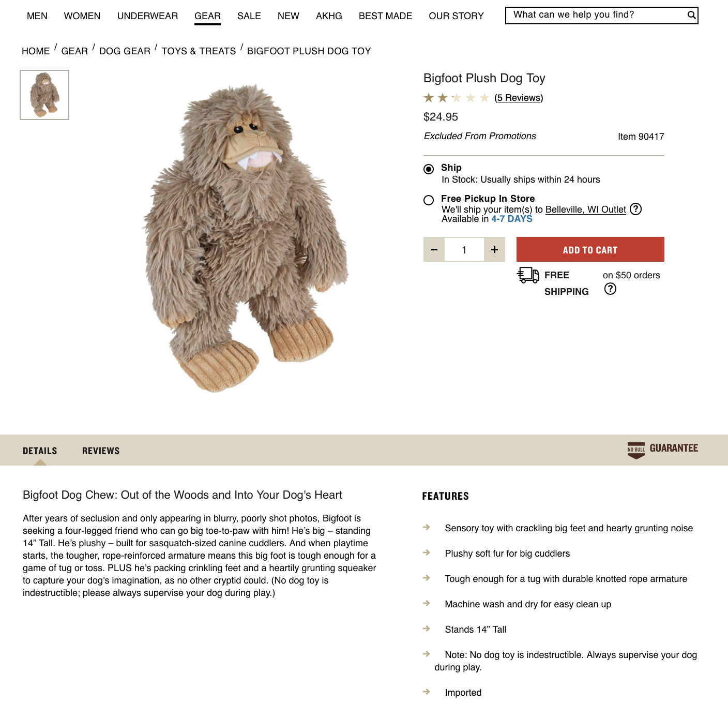Increase quantity with plus button
The image size is (728, 718).
click(x=495, y=250)
